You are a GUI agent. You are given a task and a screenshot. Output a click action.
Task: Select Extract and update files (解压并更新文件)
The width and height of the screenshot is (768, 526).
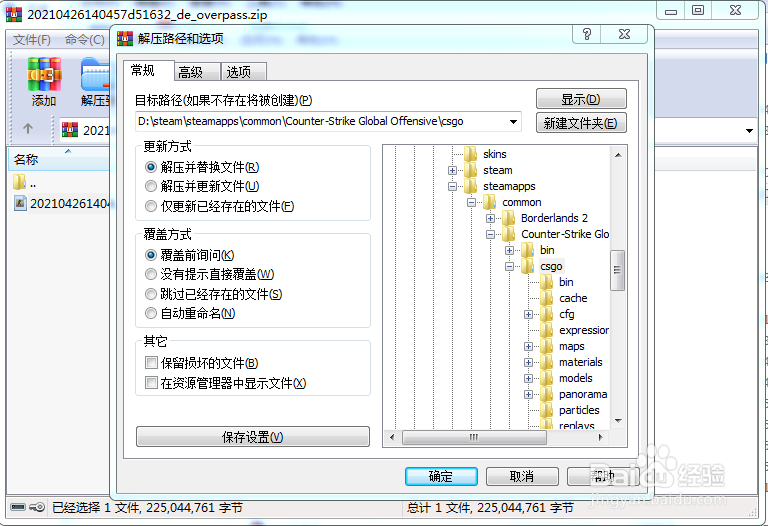pos(151,187)
